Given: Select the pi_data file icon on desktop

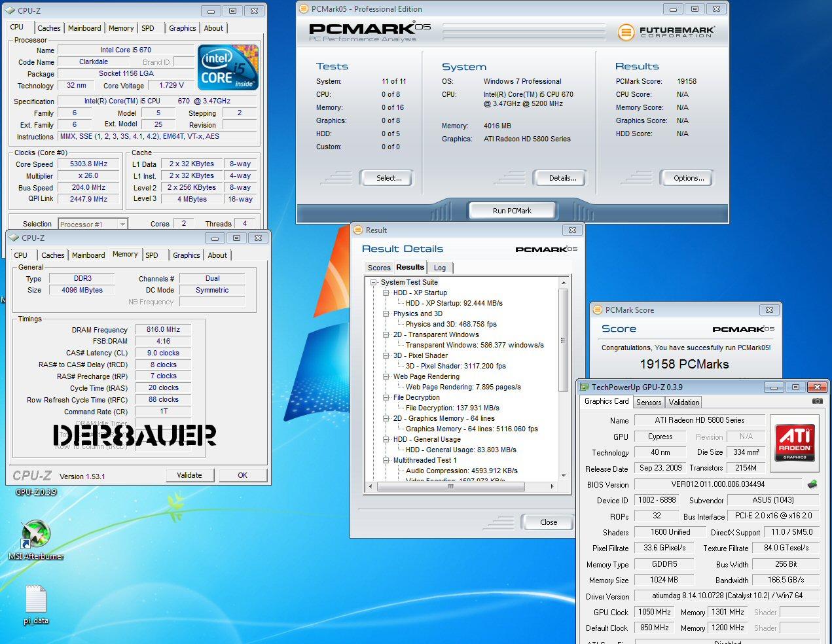Looking at the screenshot, I should click(36, 605).
